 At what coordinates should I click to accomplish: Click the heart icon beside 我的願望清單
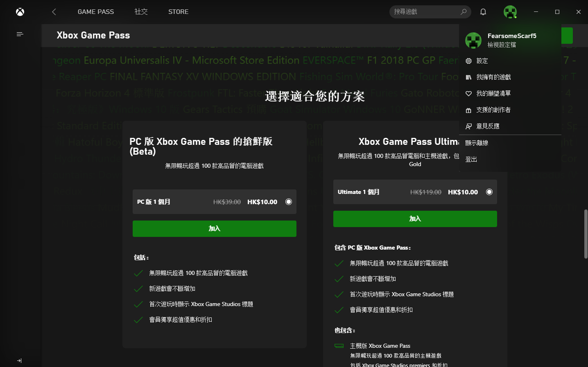[468, 94]
